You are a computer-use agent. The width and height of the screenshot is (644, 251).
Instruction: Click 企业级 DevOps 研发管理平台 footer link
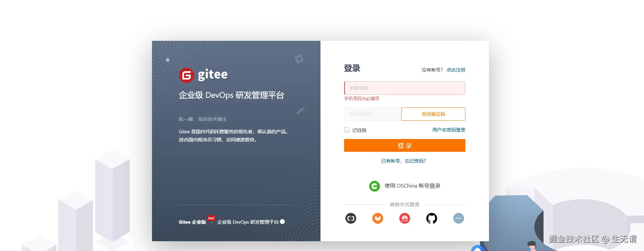point(248,222)
